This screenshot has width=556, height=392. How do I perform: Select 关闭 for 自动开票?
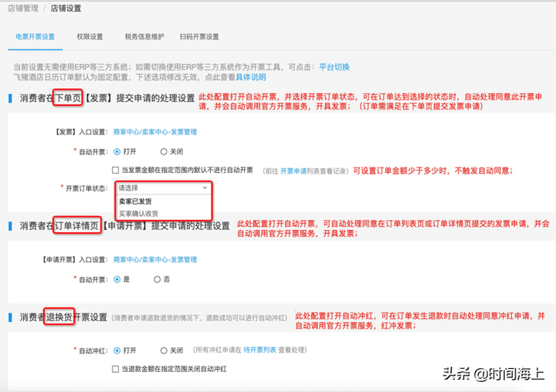[164, 152]
